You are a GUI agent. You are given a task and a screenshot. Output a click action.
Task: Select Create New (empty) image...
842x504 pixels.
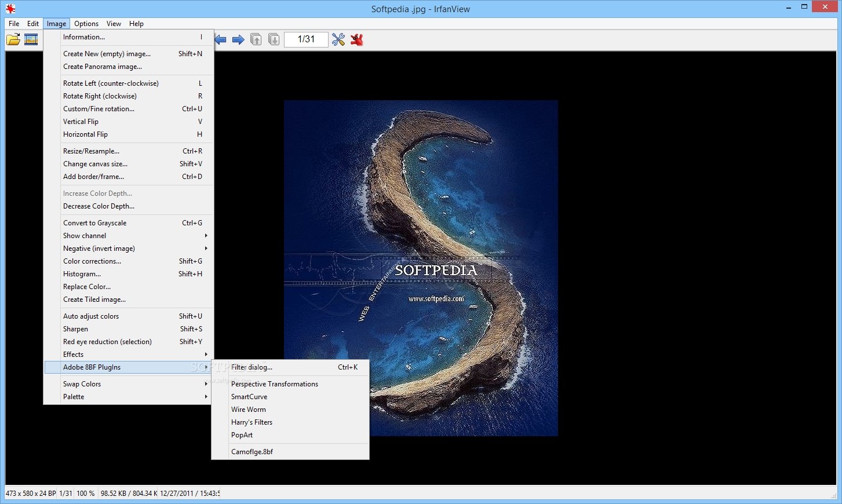click(129, 54)
